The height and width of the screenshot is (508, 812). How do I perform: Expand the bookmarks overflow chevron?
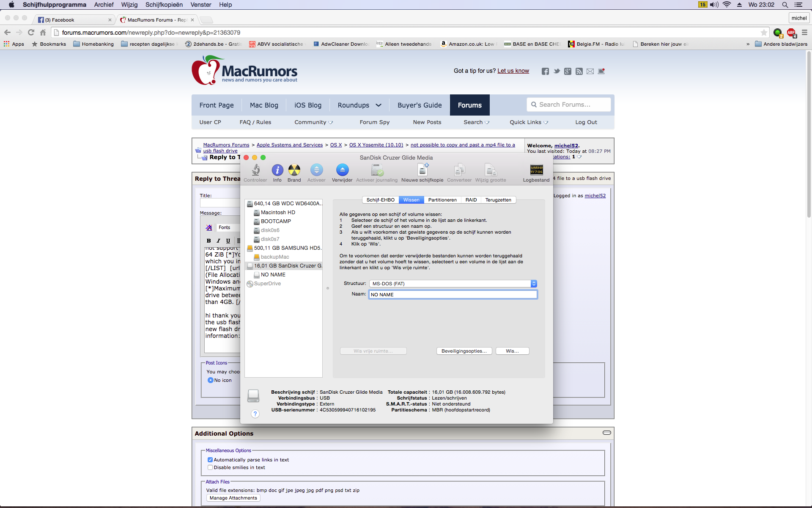(748, 44)
